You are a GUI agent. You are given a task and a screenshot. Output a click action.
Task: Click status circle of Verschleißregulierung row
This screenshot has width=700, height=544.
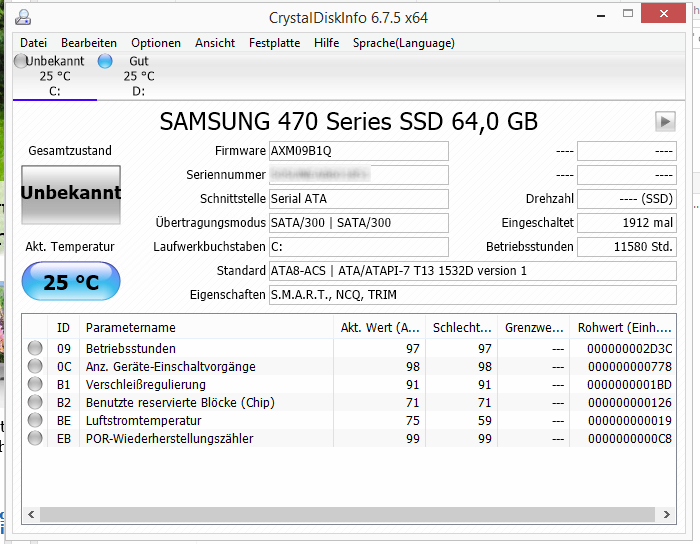pos(35,384)
